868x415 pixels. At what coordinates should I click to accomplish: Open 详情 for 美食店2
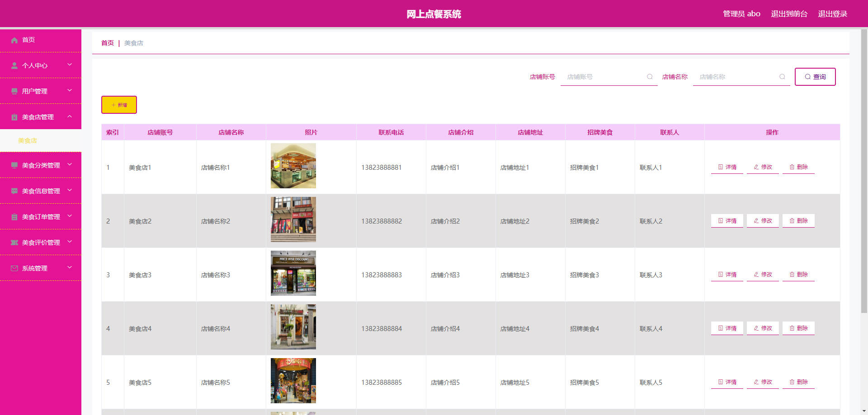(727, 221)
